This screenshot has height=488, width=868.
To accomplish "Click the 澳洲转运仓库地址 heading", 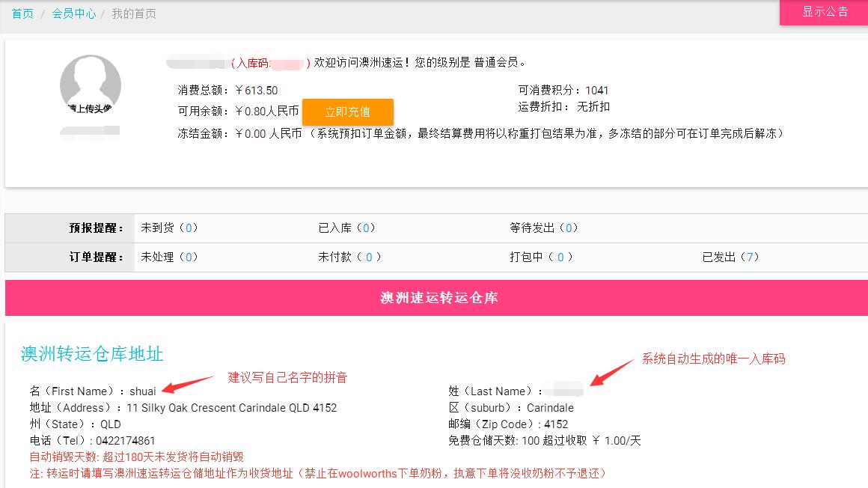I will click(x=91, y=353).
